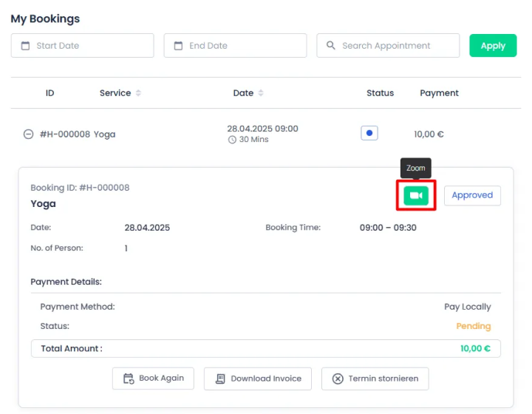The width and height of the screenshot is (532, 414).
Task: Collapse booking #H-000008 row with minus icon
Action: click(28, 134)
